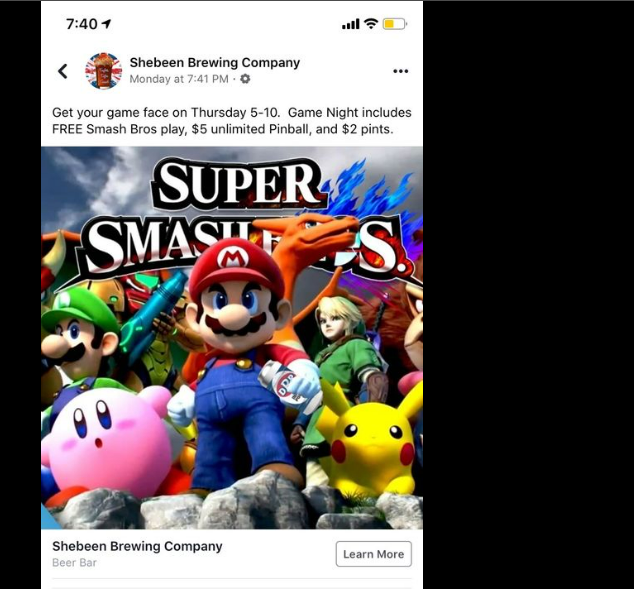Open Shebeen Brewing Company profile picture
Screen dimensions: 634x589
[x=104, y=71]
